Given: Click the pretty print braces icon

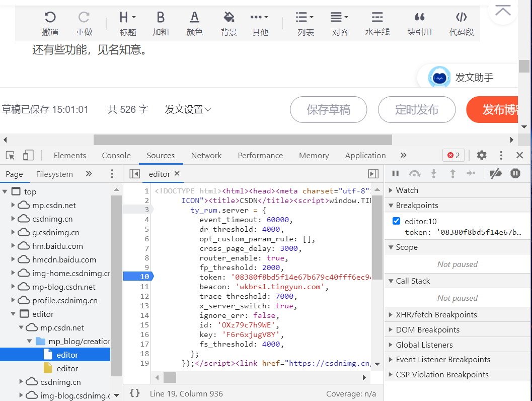Looking at the screenshot, I should 135,393.
